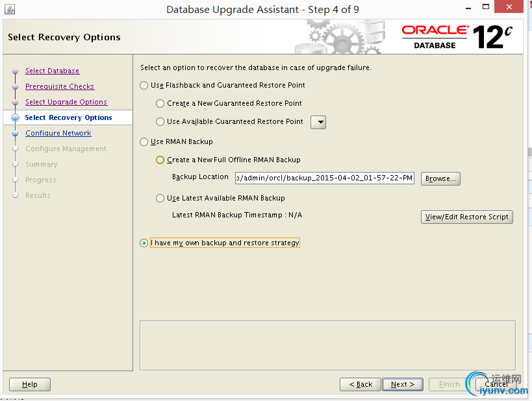
Task: Select Use Flashback and Guaranteed Restore Point
Action: (144, 86)
